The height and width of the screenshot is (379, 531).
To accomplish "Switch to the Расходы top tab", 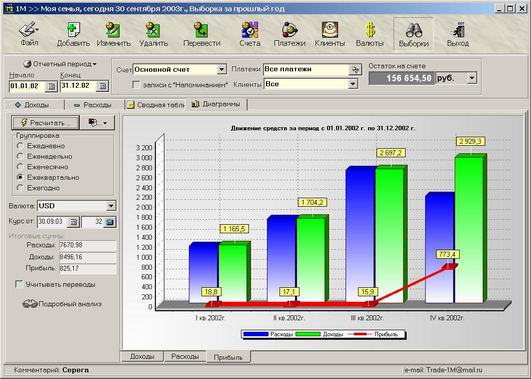I will (x=93, y=105).
